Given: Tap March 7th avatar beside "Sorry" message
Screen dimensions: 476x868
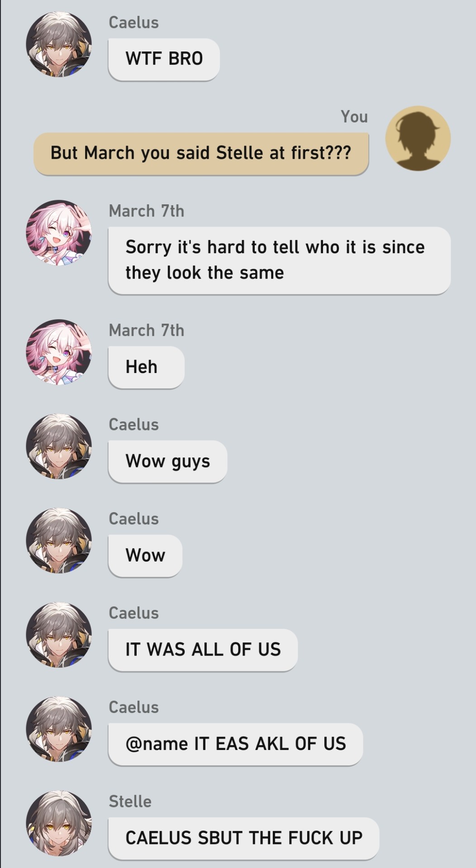Looking at the screenshot, I should pos(59,233).
